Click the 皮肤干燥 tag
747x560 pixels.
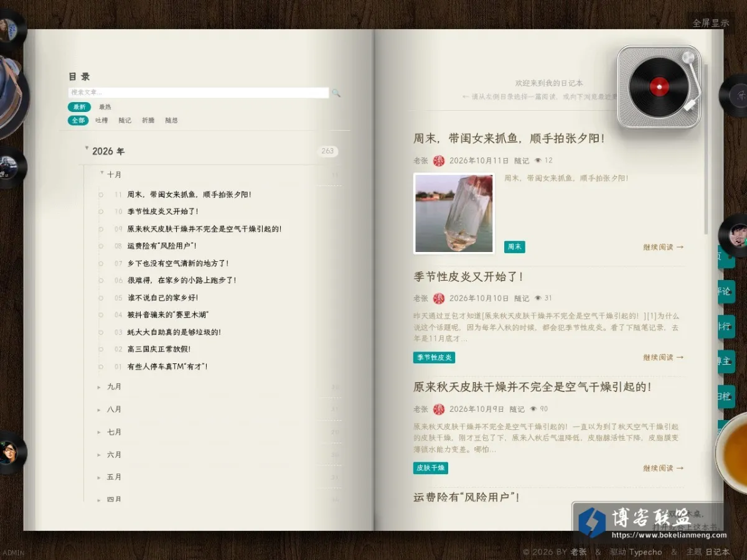[431, 468]
